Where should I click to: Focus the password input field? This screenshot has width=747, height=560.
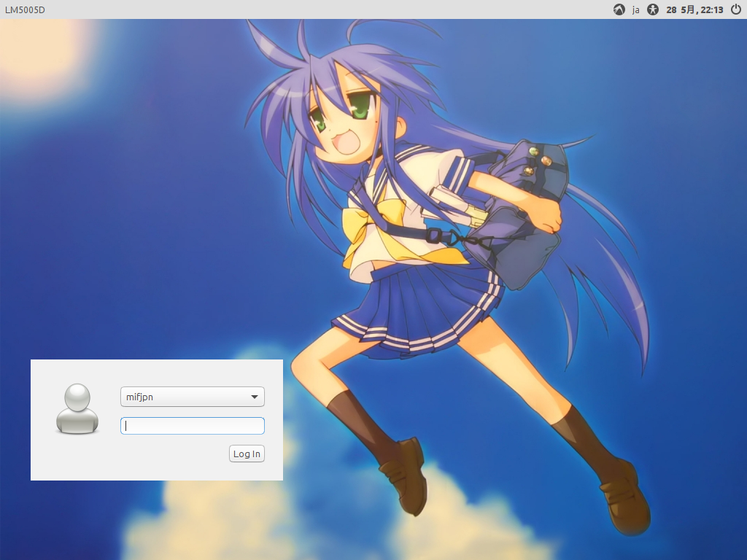[193, 426]
